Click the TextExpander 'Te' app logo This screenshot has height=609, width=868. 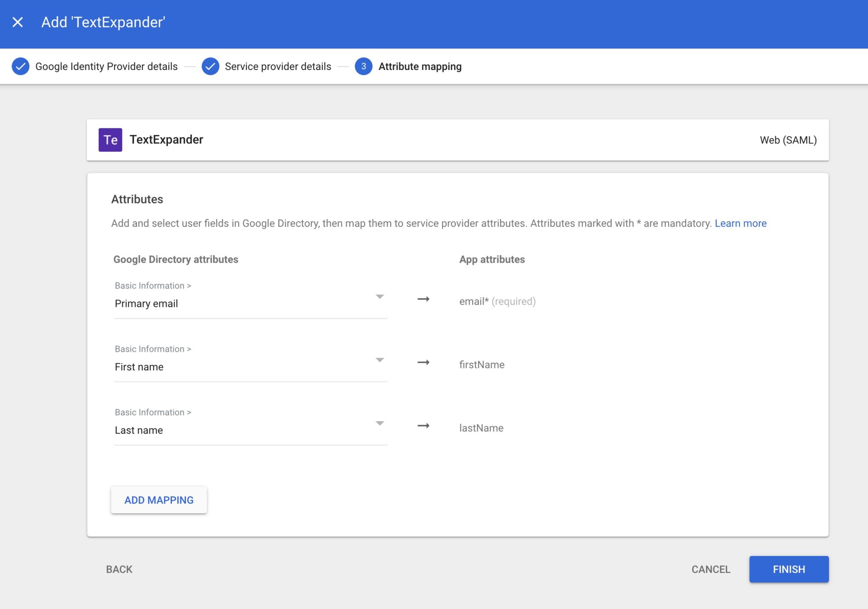pyautogui.click(x=110, y=140)
